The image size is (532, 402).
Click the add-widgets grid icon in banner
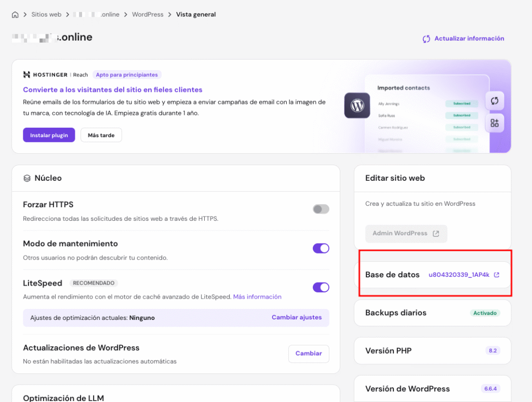(x=495, y=123)
